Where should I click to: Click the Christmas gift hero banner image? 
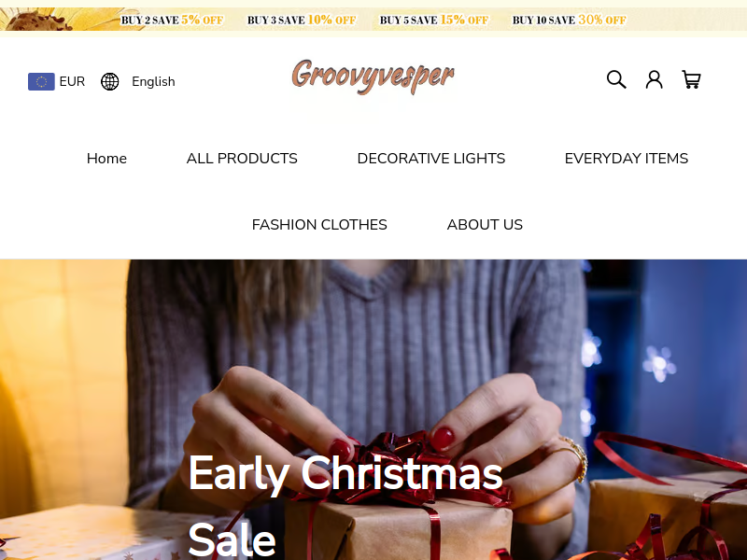pos(373,410)
